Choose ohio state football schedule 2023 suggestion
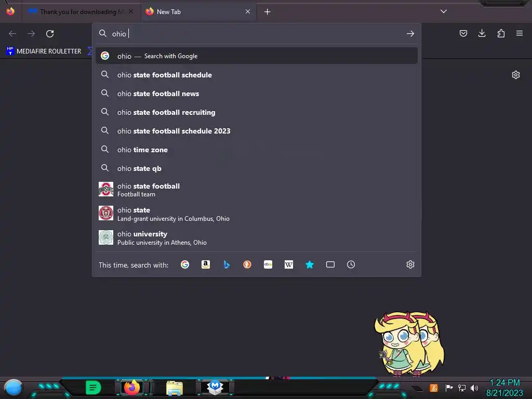 coord(257,131)
